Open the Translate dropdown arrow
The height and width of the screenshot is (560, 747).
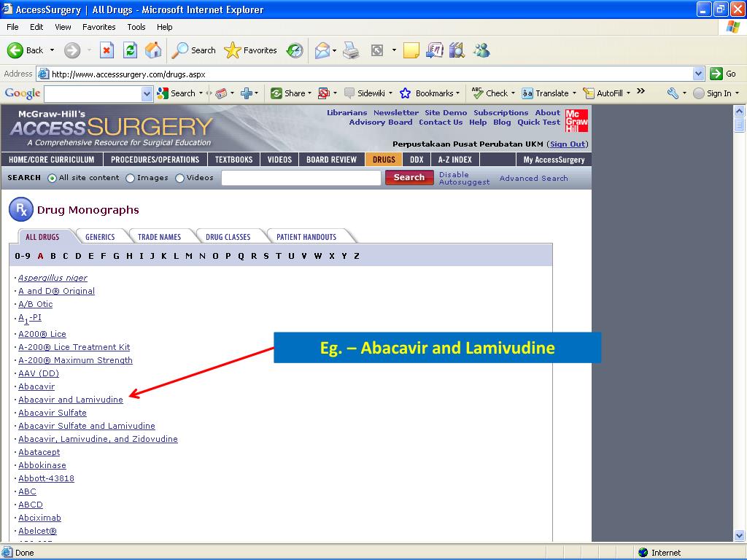[574, 93]
